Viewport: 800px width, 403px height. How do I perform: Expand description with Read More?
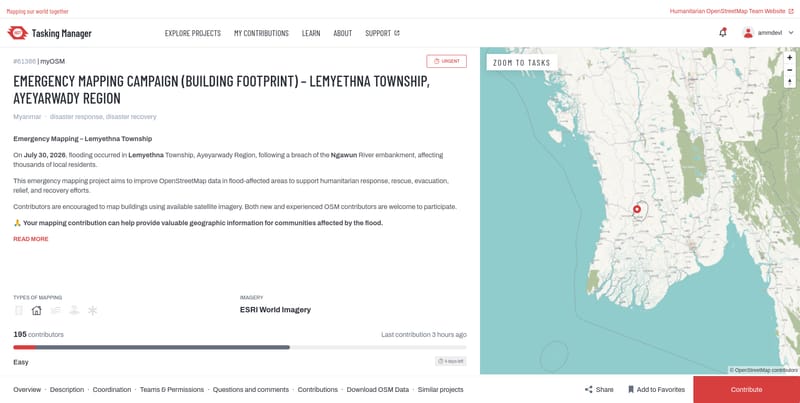click(x=31, y=239)
